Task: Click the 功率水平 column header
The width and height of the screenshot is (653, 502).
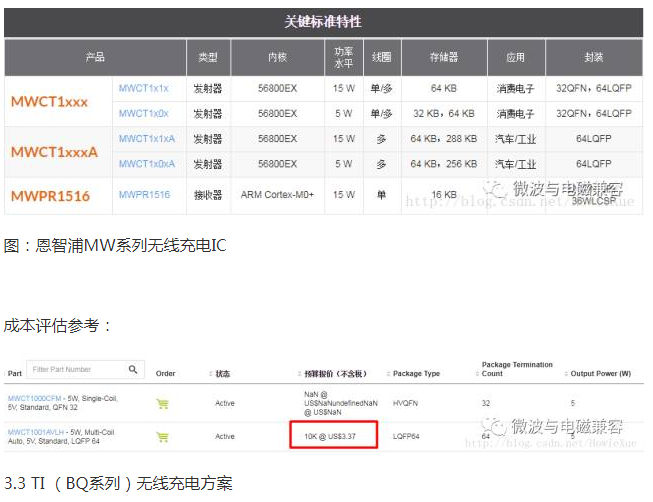Action: pyautogui.click(x=344, y=57)
